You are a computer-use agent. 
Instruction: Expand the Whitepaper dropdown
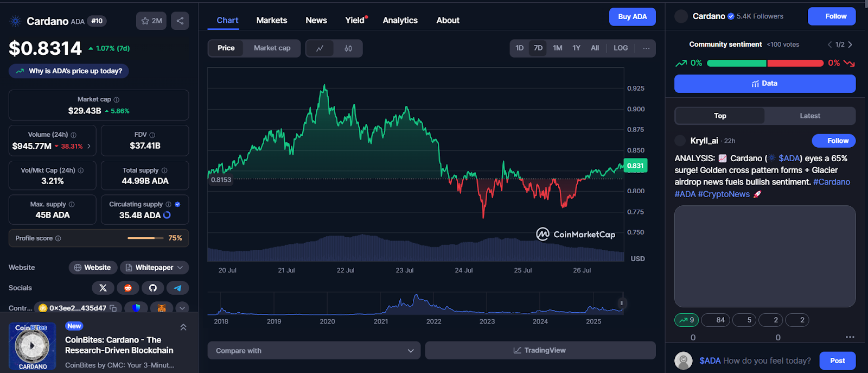pyautogui.click(x=155, y=268)
